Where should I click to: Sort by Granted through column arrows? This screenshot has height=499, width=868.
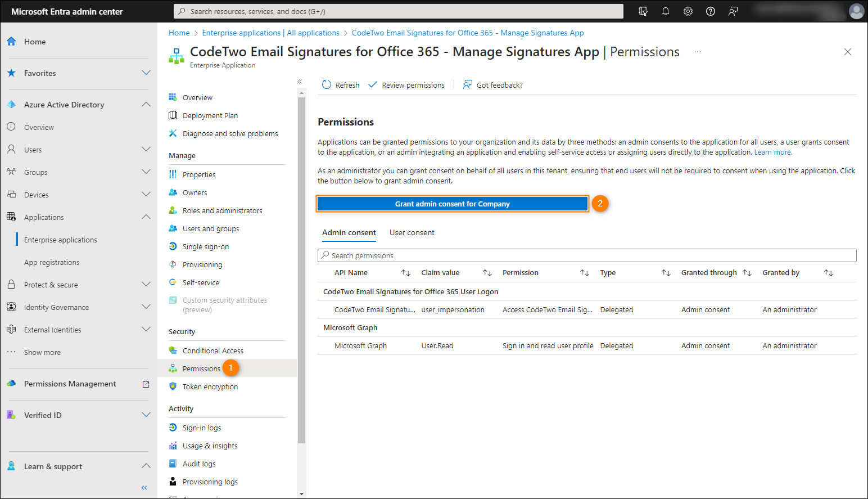click(747, 273)
